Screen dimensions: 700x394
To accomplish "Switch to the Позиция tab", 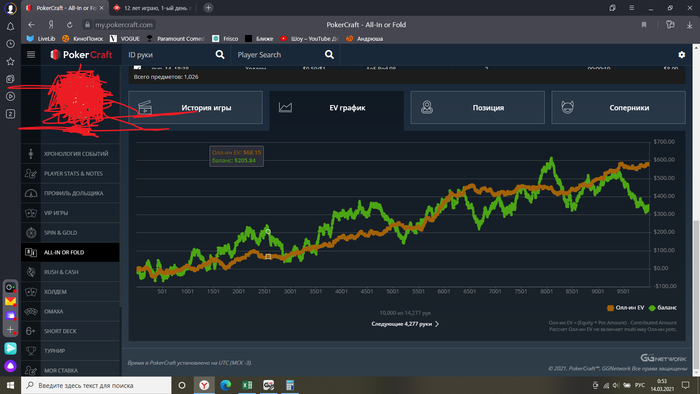I will 478,108.
